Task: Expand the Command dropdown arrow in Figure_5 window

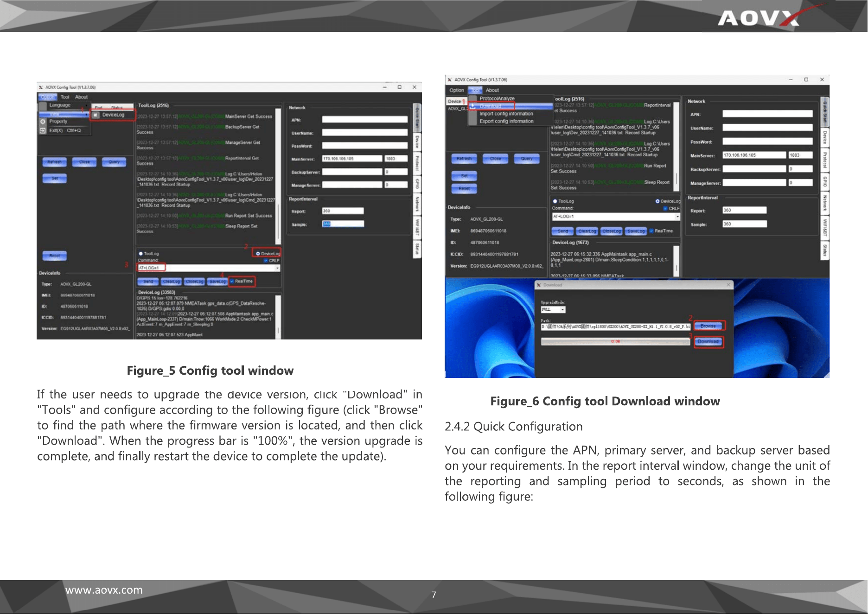Action: coord(278,268)
